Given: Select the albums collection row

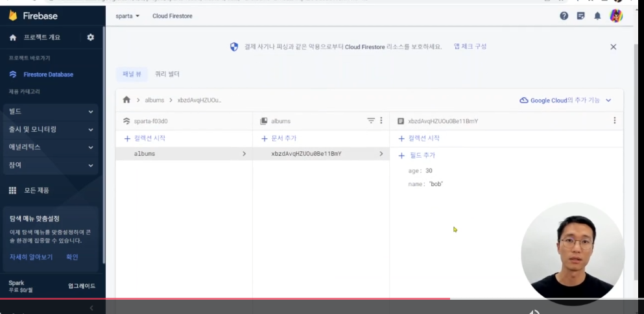Looking at the screenshot, I should (184, 154).
